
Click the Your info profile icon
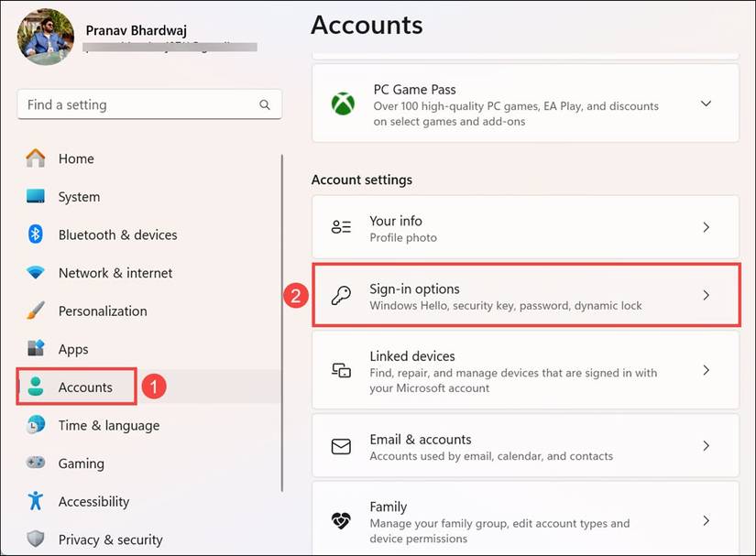[x=341, y=227]
